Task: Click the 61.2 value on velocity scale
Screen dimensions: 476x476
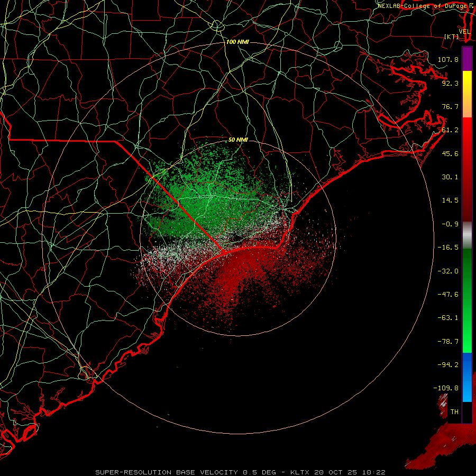Action: 450,130
